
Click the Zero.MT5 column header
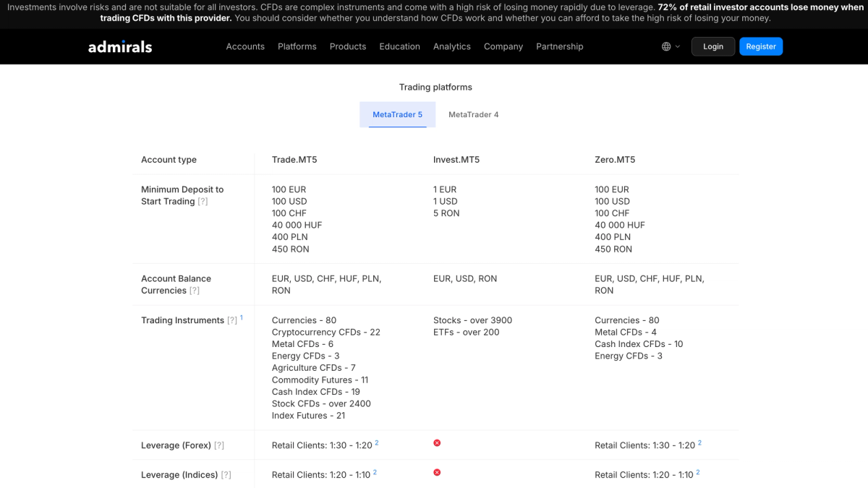pyautogui.click(x=615, y=160)
